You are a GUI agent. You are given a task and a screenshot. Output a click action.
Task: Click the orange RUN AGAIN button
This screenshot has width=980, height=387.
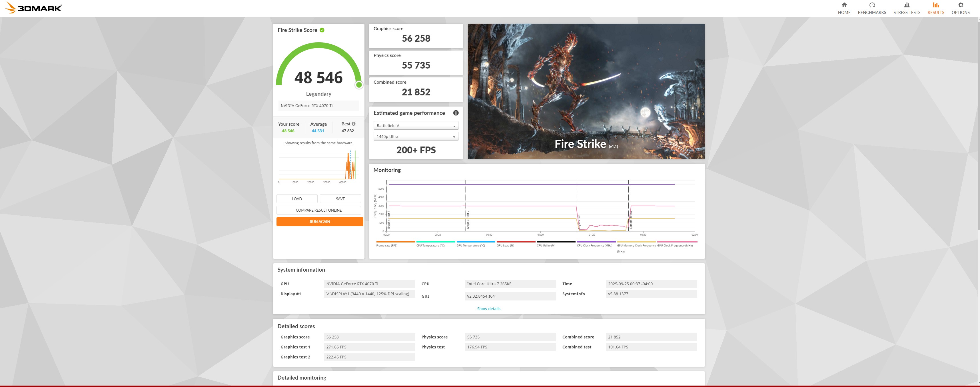320,221
